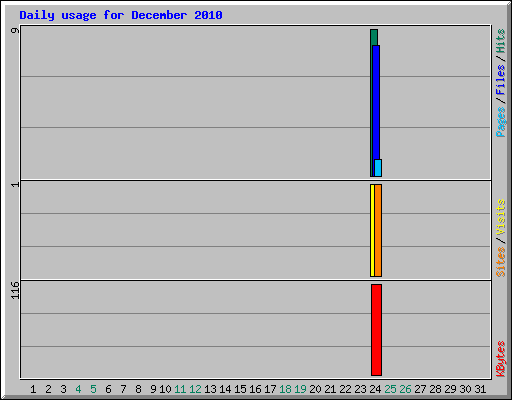Click day label 20 on x-axis
The image size is (512, 400).
[315, 389]
